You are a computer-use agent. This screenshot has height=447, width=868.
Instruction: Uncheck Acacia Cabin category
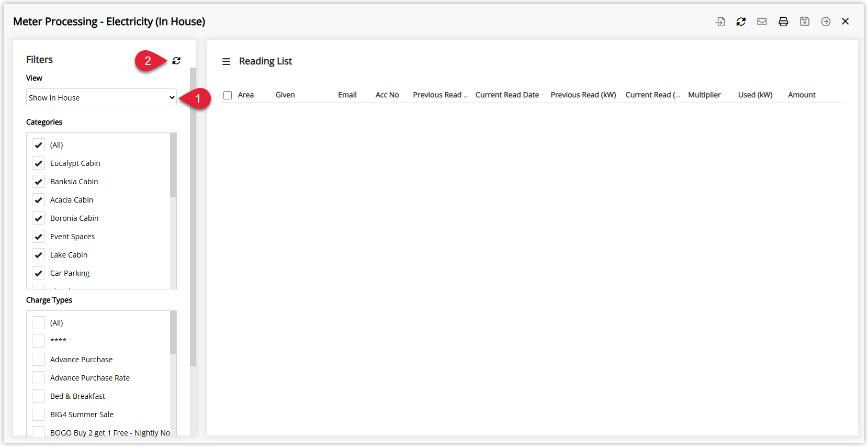click(x=38, y=200)
